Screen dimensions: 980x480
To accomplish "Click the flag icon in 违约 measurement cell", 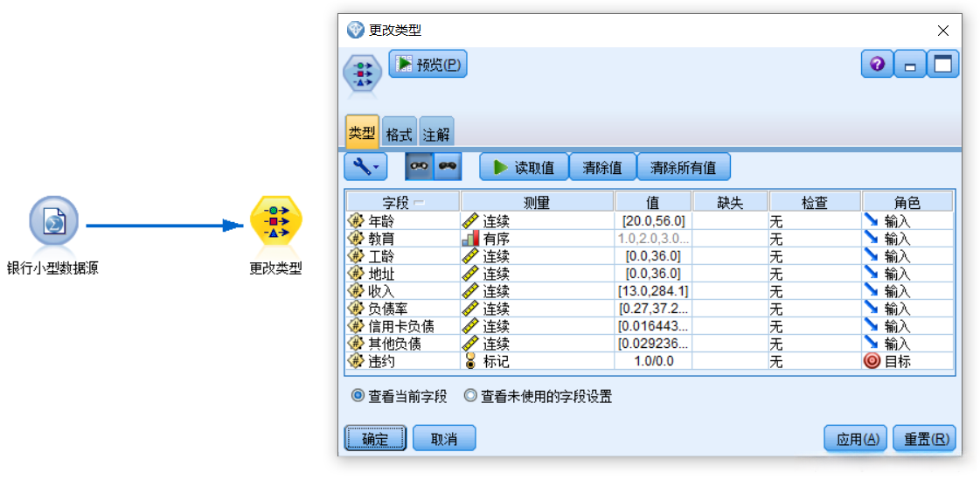I will pos(470,361).
